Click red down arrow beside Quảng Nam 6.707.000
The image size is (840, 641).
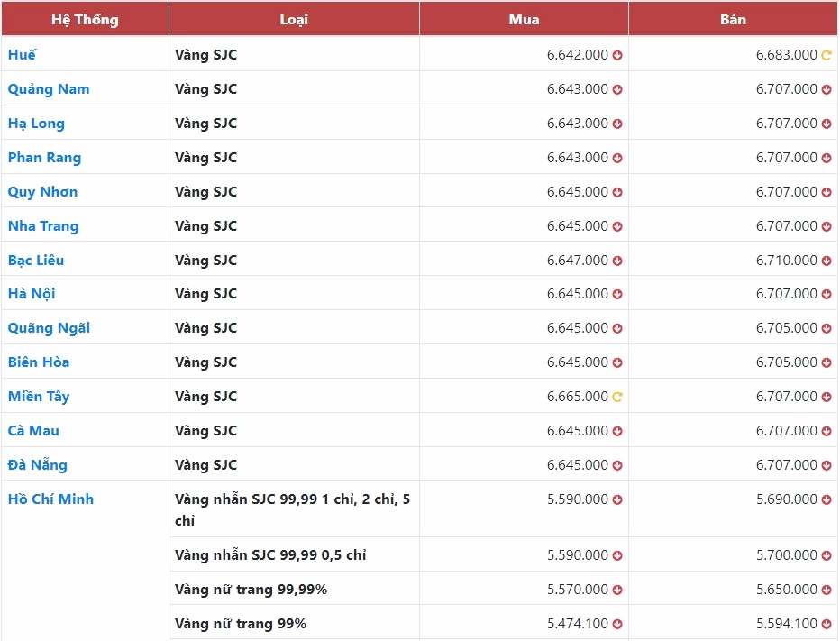coord(826,89)
